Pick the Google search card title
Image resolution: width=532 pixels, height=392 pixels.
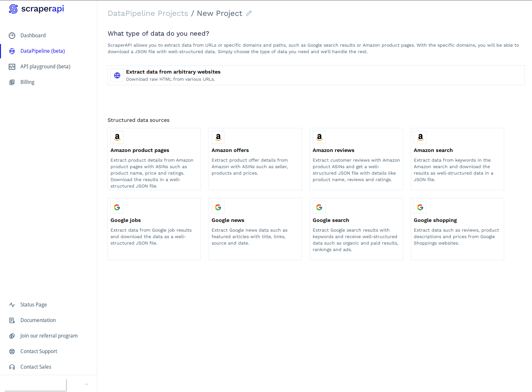(331, 220)
